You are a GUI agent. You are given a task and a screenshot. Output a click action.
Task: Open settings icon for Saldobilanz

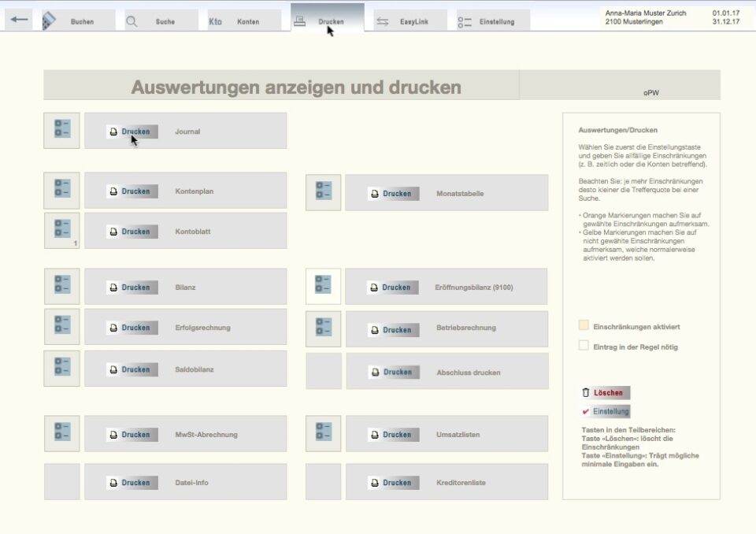(x=61, y=369)
